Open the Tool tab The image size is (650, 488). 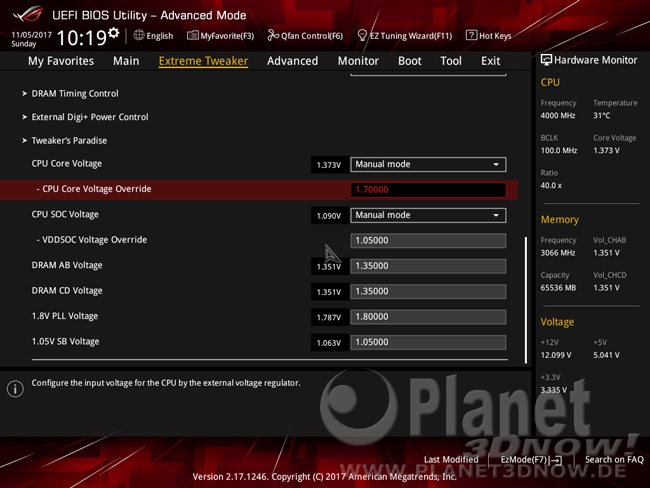(451, 61)
